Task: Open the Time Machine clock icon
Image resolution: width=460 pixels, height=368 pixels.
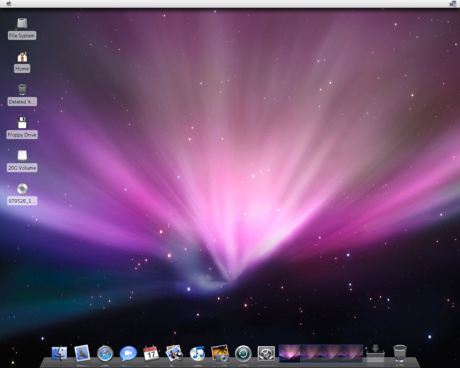Action: [243, 354]
